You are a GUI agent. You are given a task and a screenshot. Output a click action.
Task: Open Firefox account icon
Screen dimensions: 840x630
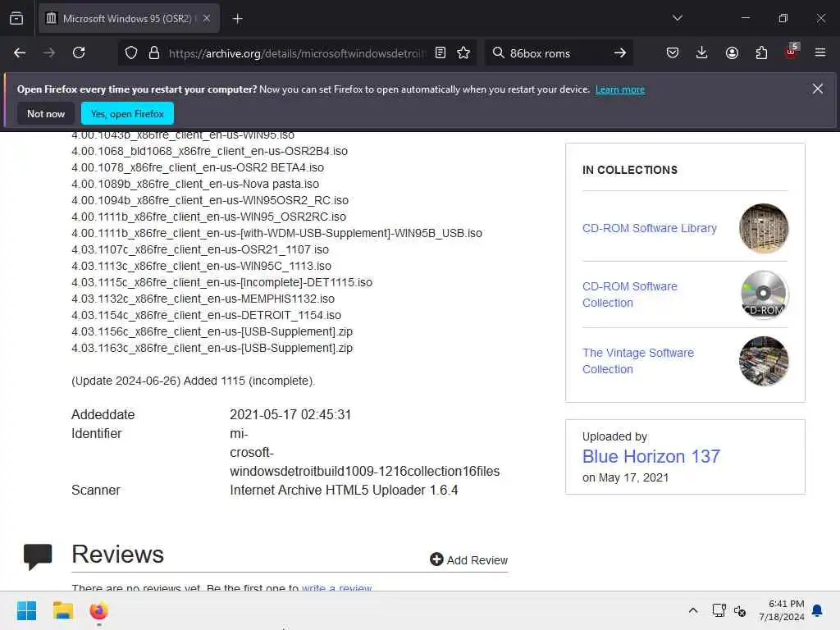point(732,52)
